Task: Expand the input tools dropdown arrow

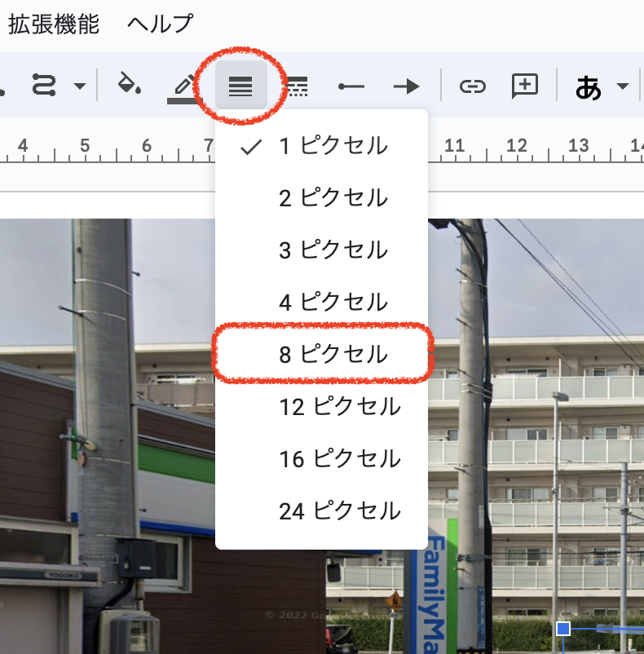Action: (623, 86)
